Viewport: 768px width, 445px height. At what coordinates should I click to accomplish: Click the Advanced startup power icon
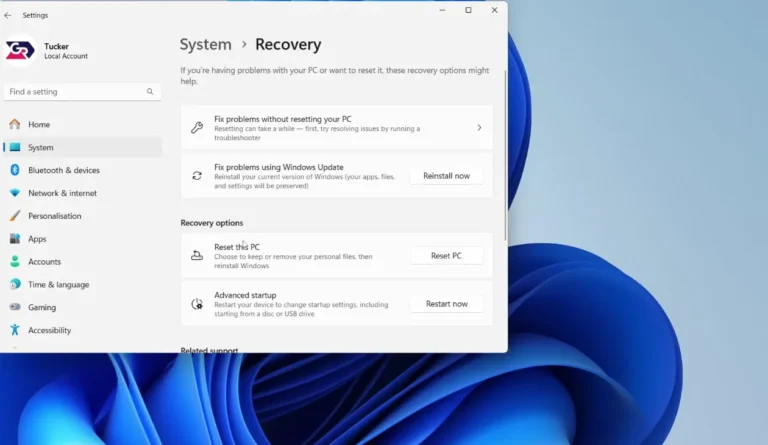pyautogui.click(x=197, y=304)
